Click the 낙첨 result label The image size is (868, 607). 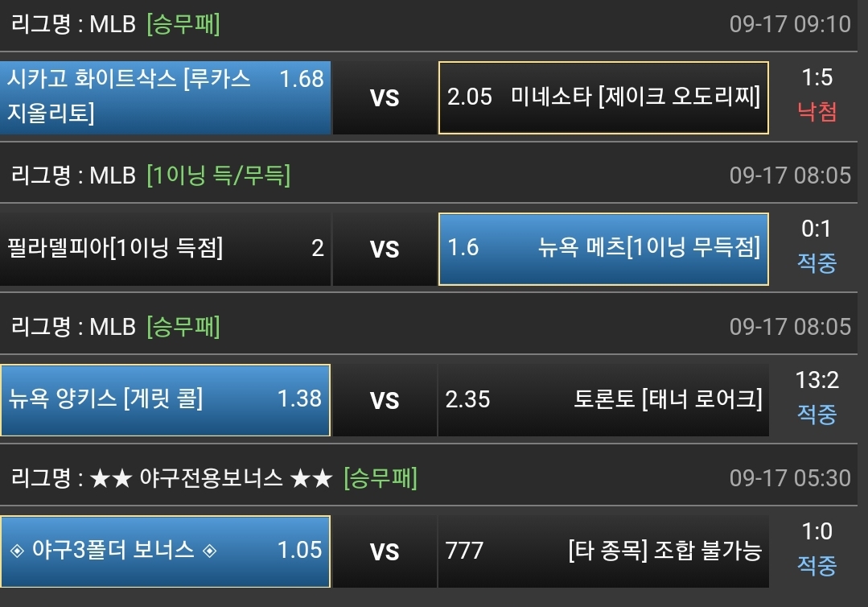click(817, 112)
